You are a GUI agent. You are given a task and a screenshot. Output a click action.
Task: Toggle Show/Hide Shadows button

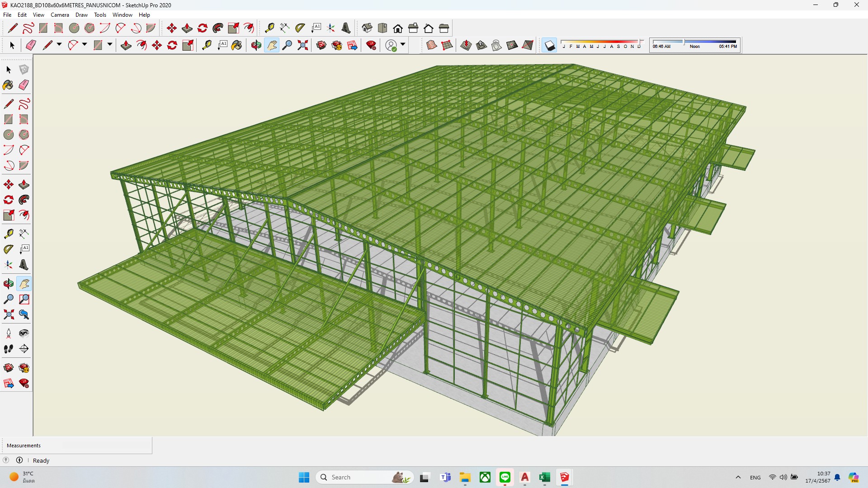[x=549, y=45]
